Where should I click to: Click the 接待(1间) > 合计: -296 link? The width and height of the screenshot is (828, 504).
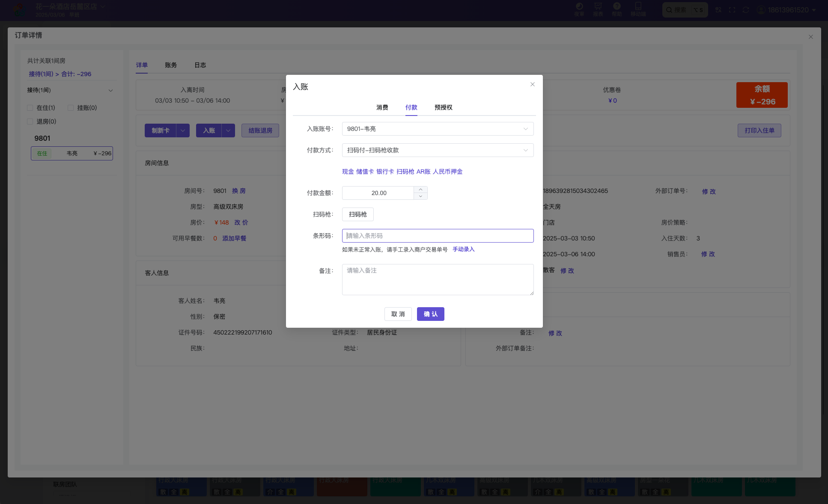click(x=60, y=74)
